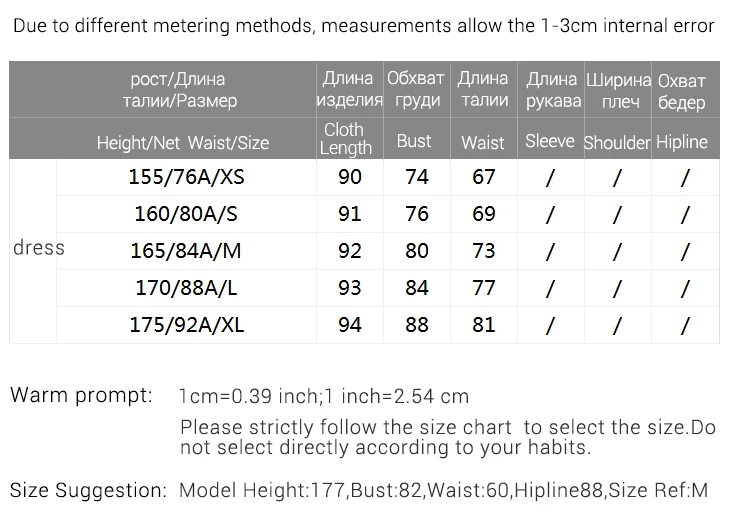Click waist value 81 for size XL
This screenshot has width=730, height=531.
click(484, 325)
